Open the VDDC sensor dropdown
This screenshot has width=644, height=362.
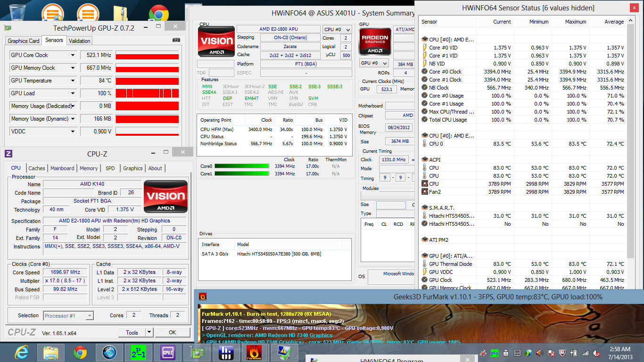point(73,132)
